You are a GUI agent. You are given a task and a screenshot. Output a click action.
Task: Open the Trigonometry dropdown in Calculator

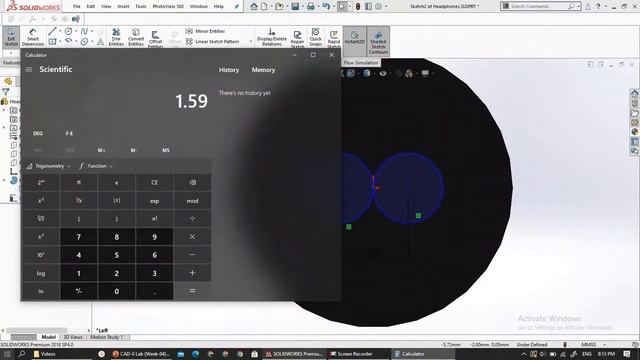[49, 166]
